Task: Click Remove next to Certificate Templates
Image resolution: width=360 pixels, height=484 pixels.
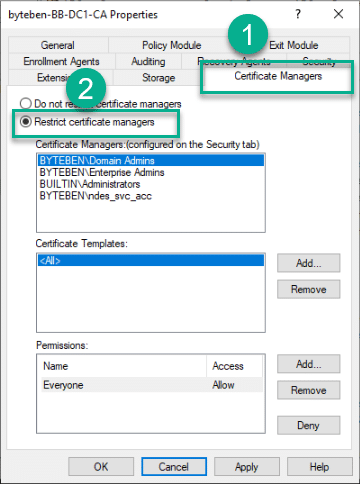Action: (x=309, y=289)
